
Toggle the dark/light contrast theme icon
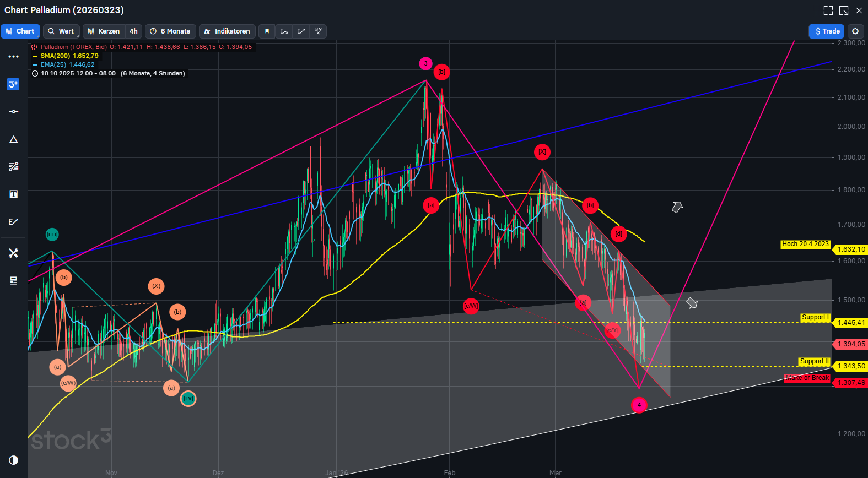(x=14, y=460)
